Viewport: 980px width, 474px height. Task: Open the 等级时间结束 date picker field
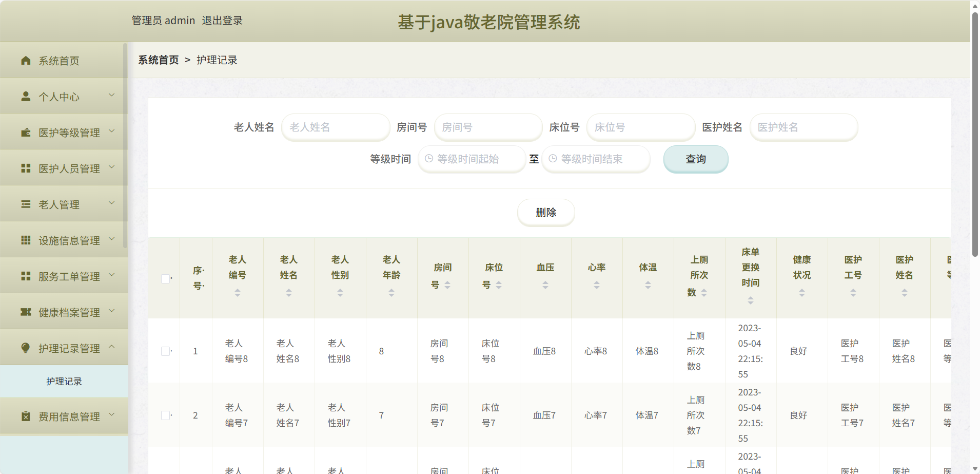pyautogui.click(x=596, y=159)
